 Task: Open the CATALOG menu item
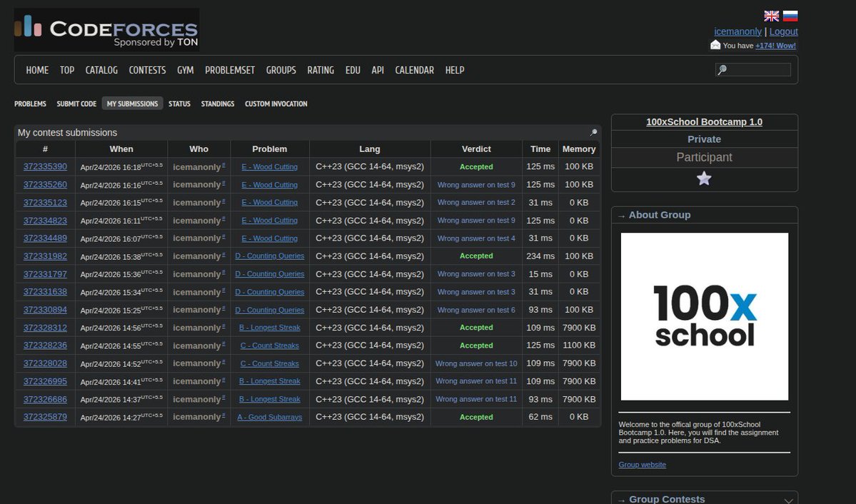coord(101,70)
